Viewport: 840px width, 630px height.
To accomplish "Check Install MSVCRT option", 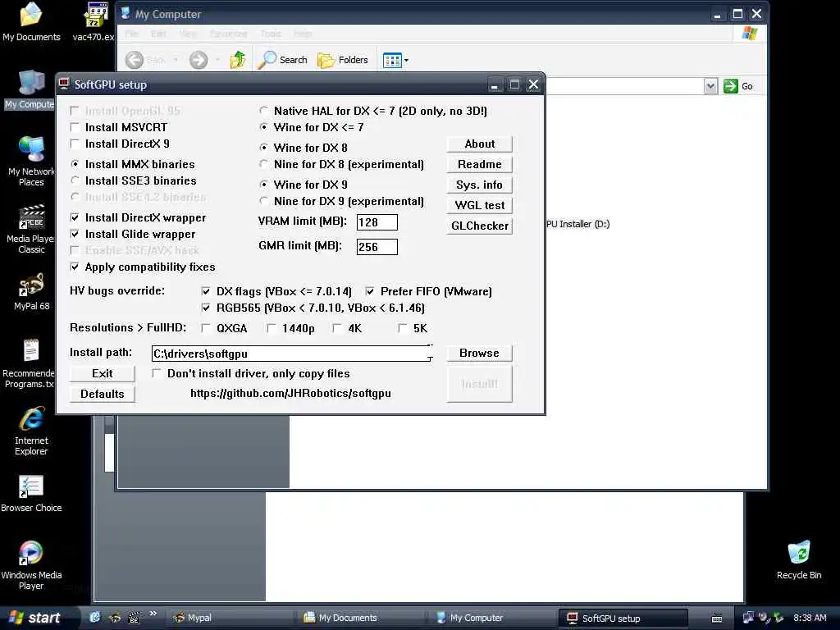I will pyautogui.click(x=75, y=127).
